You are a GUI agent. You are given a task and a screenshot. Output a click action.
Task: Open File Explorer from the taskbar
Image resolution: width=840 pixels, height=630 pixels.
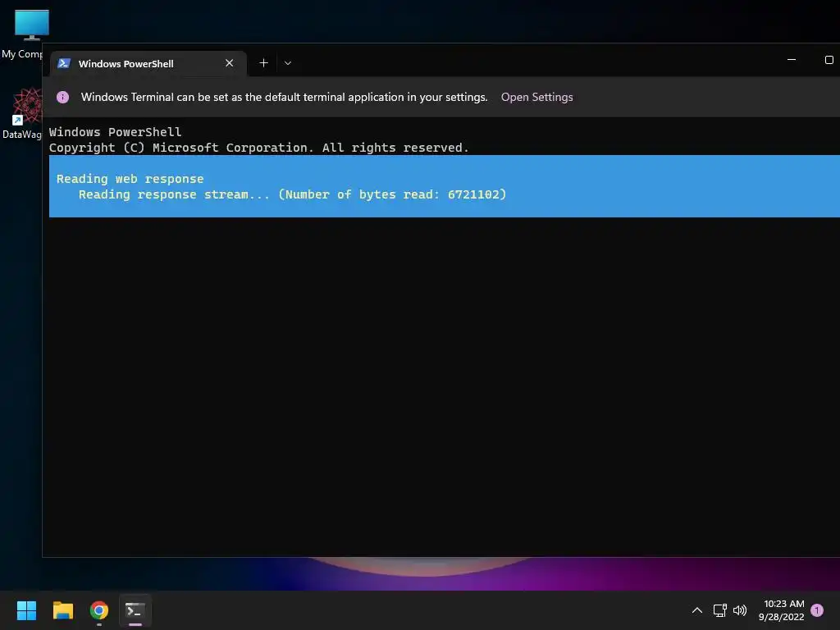(62, 610)
